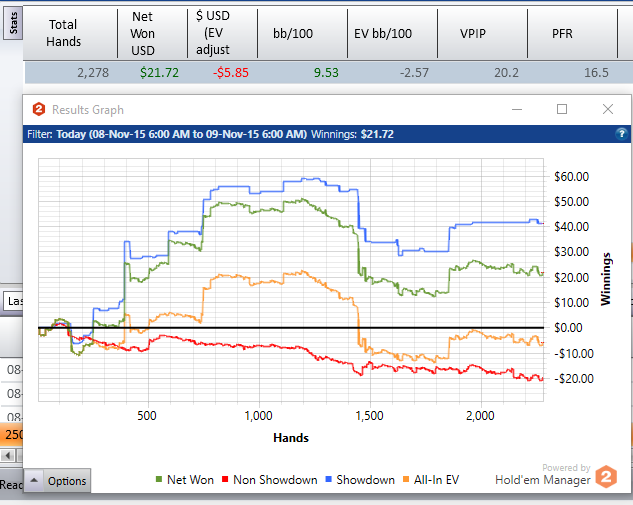This screenshot has height=505, width=633.
Task: Click the $0.00 y-axis label
Action: tap(568, 327)
